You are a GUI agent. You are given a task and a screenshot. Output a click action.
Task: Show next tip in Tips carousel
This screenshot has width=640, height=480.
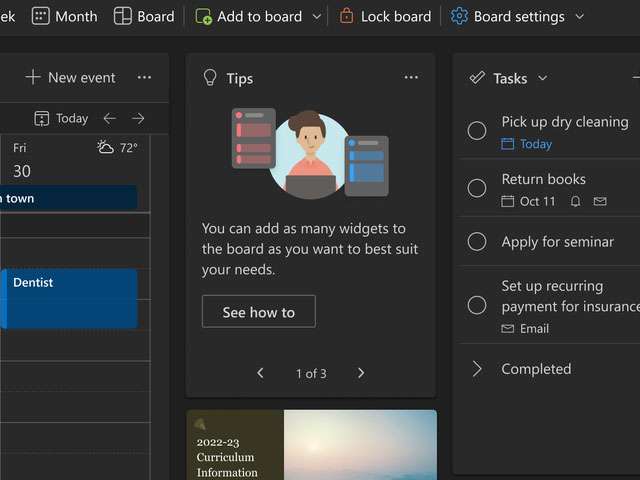click(361, 373)
